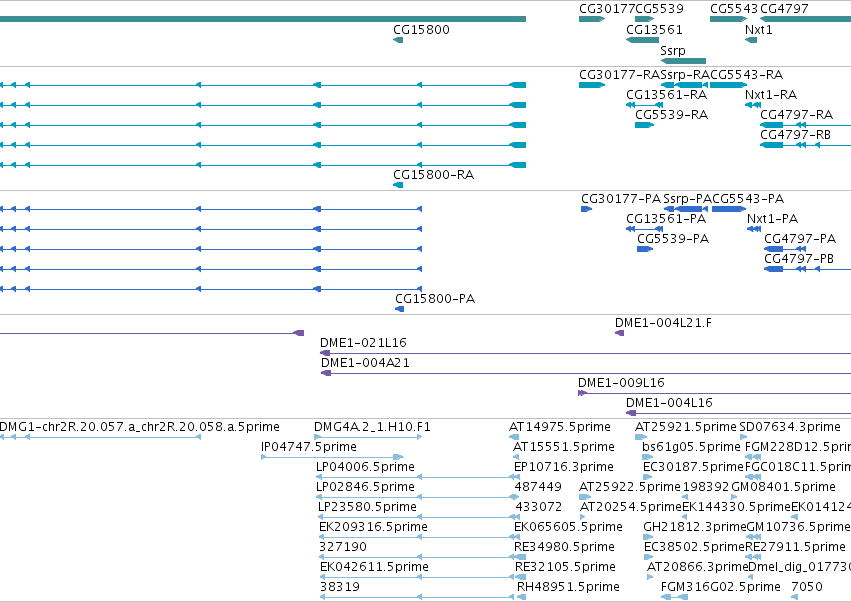The image size is (851, 602).
Task: Select the RE32105.5prime EST label
Action: pos(566,567)
